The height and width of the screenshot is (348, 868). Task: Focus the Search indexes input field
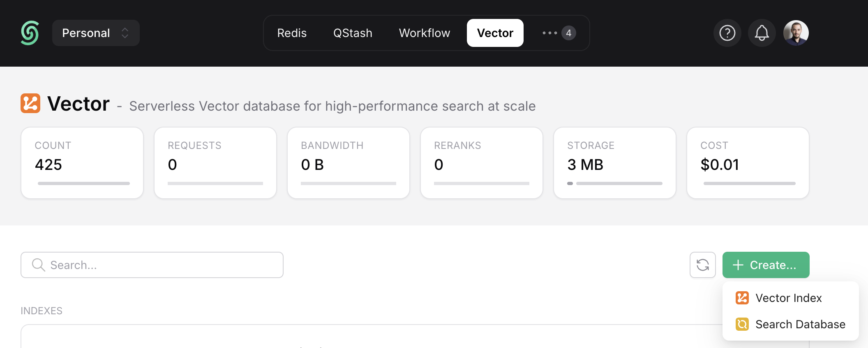pos(152,265)
